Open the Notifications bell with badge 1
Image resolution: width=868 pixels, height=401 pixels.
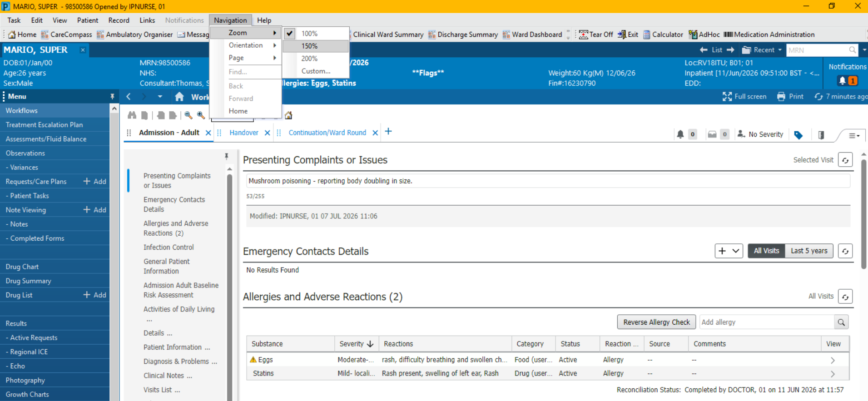coord(848,81)
